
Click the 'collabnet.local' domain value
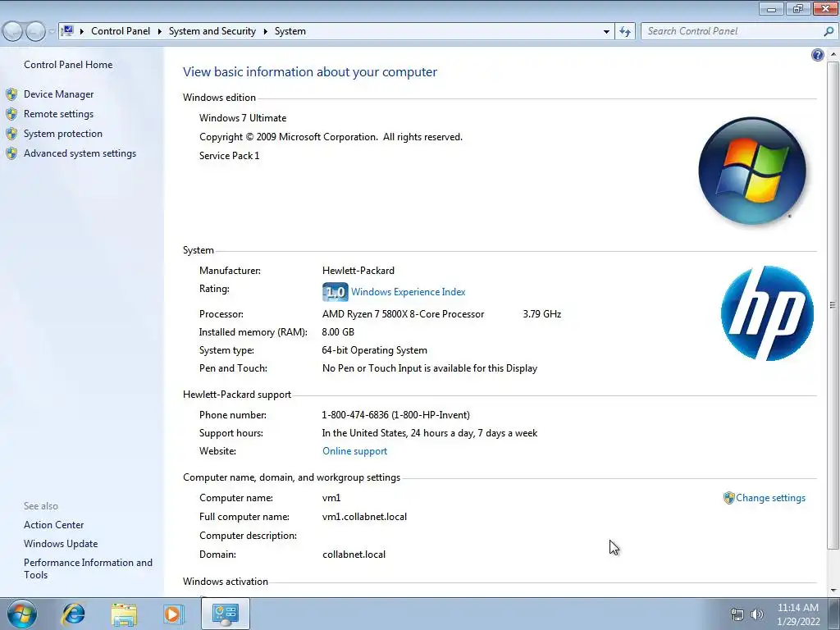coord(354,555)
